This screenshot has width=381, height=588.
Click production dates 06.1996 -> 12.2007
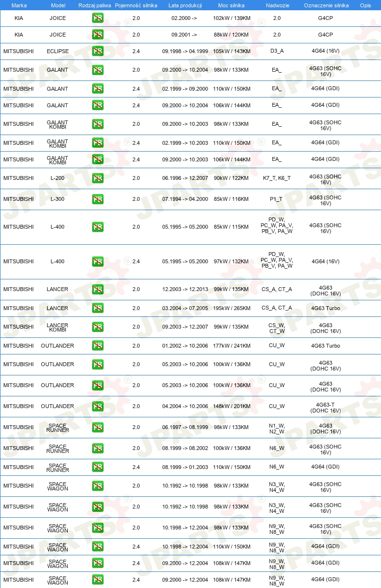pos(185,178)
